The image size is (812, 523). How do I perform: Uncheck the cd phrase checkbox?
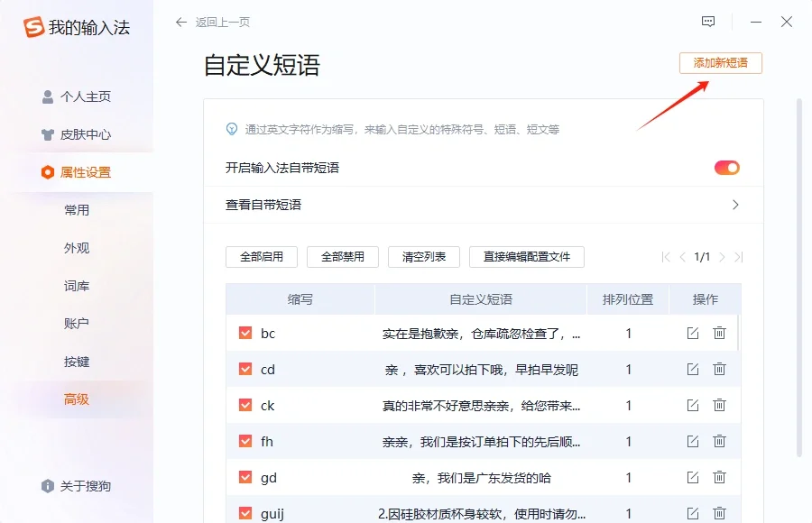pos(245,369)
